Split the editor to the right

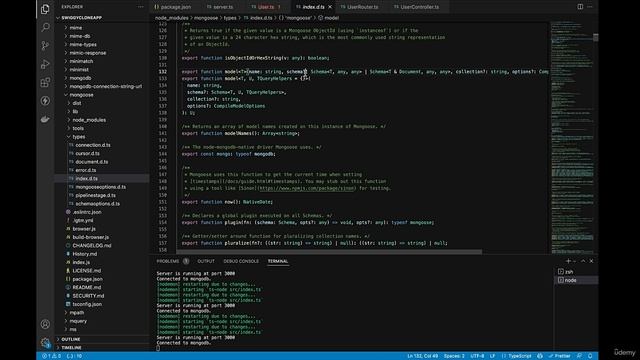[x=580, y=7]
